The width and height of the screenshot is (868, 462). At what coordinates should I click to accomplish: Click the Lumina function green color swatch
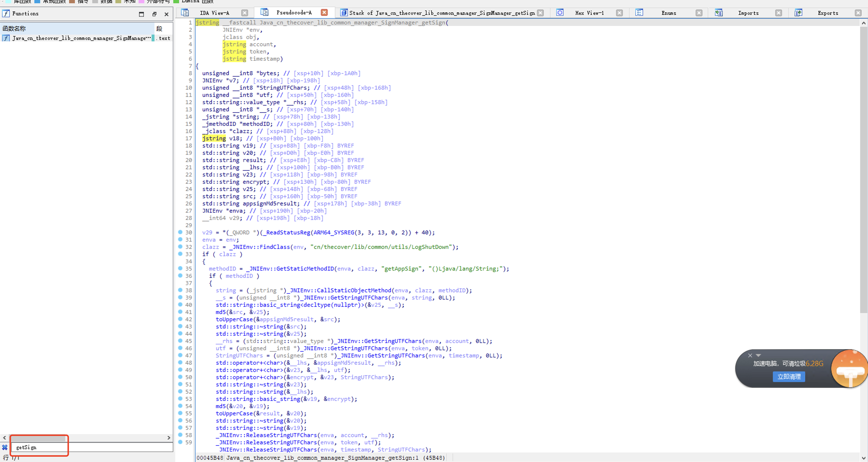coord(176,1)
